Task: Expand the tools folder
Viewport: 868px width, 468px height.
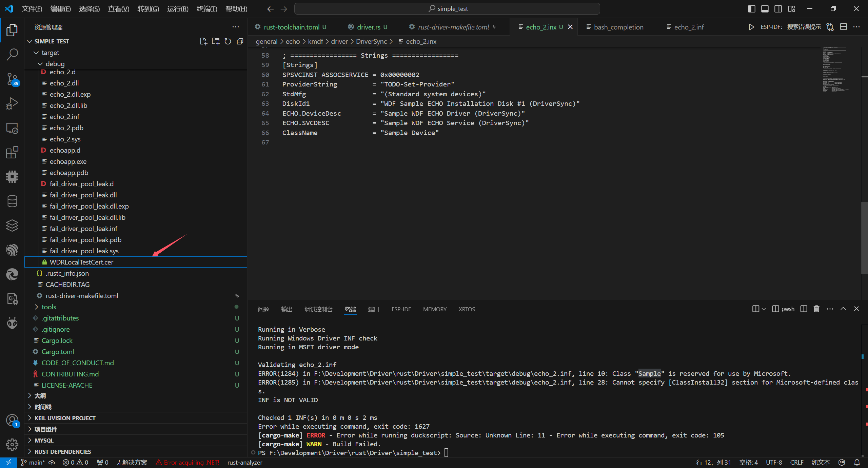Action: [x=49, y=307]
